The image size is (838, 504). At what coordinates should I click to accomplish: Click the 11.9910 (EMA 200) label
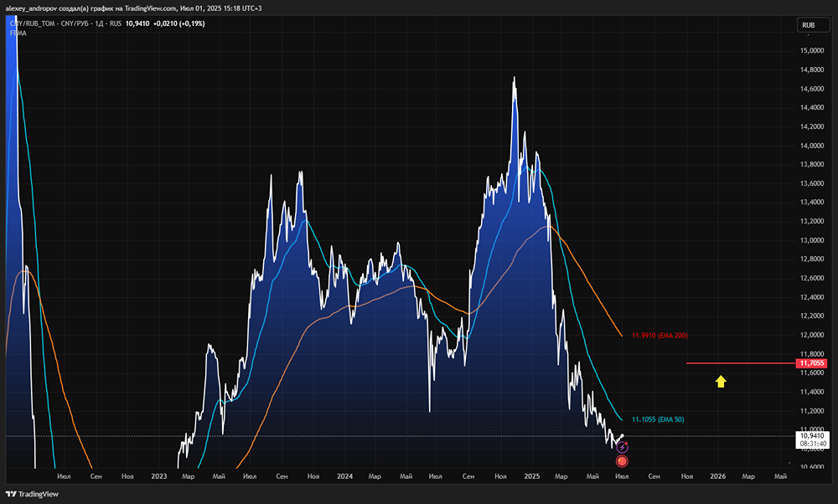coord(660,335)
